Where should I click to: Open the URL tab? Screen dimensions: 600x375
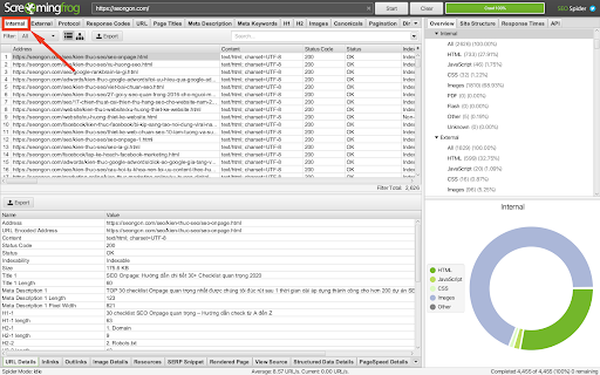coord(142,23)
